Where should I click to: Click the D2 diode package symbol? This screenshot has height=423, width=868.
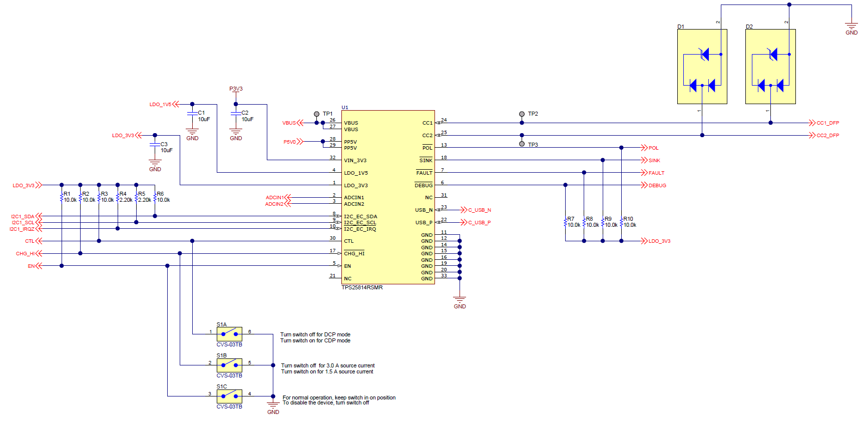pos(770,67)
